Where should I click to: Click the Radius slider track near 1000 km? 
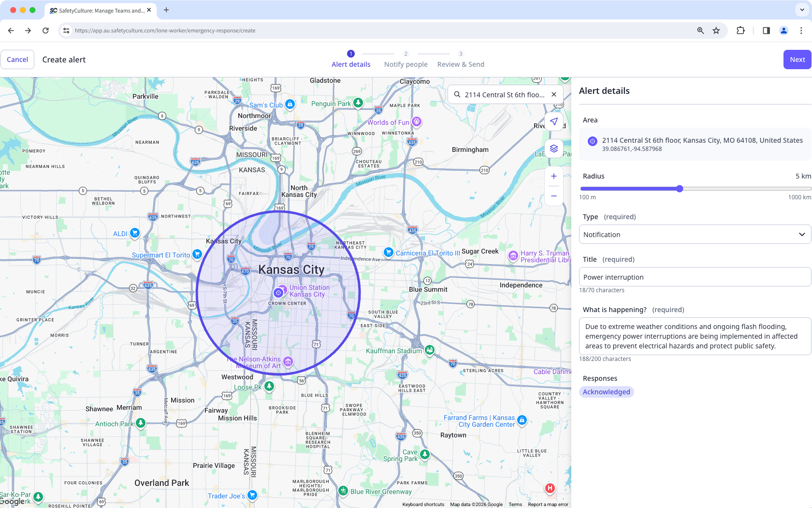807,189
